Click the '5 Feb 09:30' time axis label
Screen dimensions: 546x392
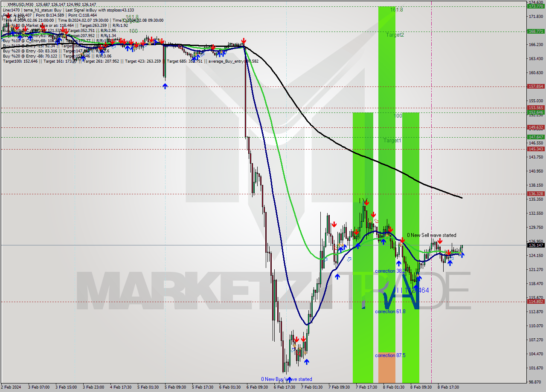pyautogui.click(x=175, y=387)
